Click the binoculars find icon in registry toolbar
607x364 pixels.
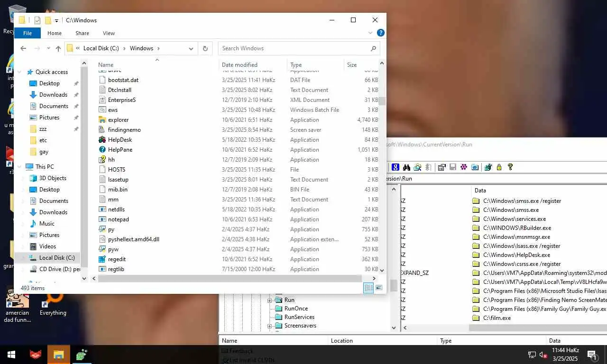406,167
